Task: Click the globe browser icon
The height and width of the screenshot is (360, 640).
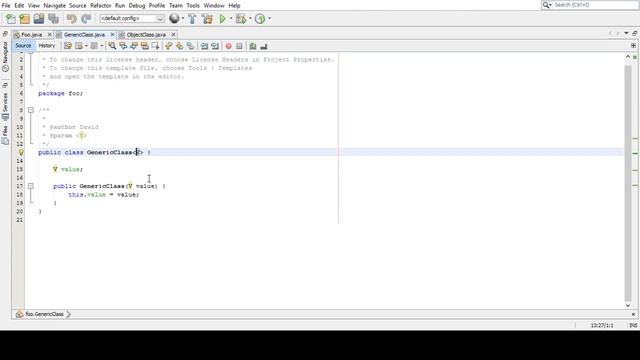Action: click(x=174, y=18)
